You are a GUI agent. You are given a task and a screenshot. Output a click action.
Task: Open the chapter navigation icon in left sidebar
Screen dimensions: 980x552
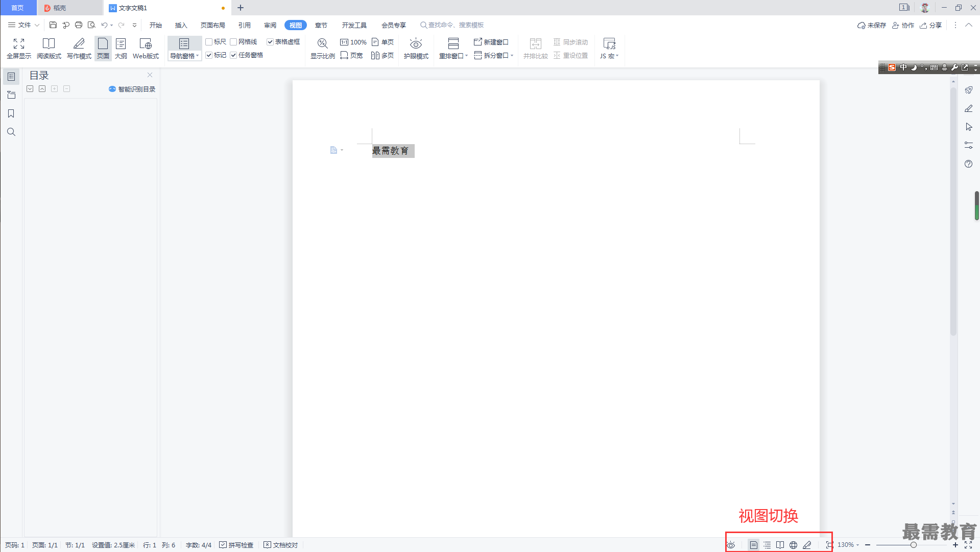tap(11, 95)
